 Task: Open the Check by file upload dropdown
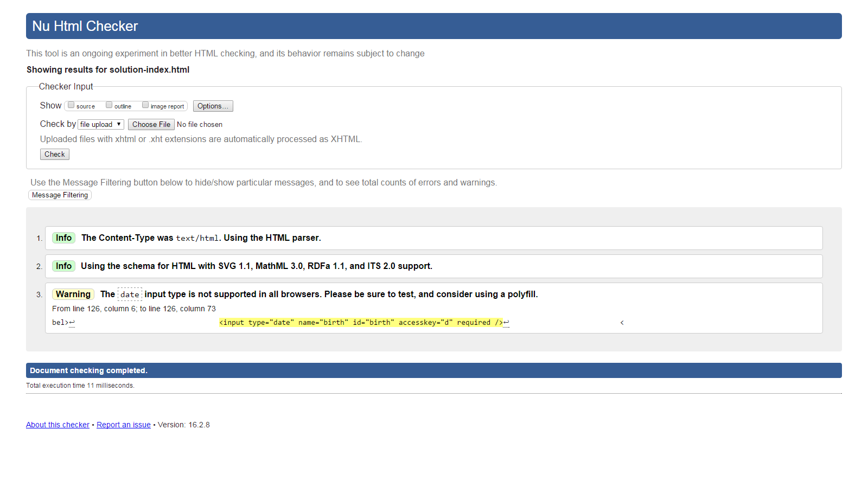[101, 124]
